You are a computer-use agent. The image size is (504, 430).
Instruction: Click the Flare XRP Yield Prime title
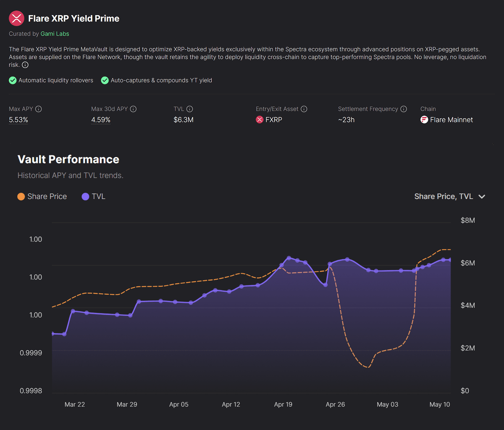coord(74,18)
